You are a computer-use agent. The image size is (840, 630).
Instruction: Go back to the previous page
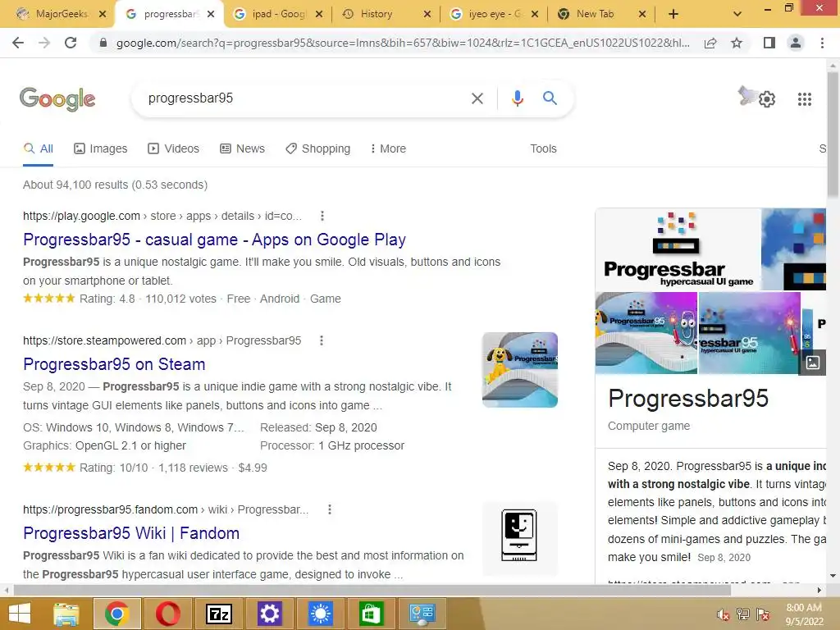(18, 43)
